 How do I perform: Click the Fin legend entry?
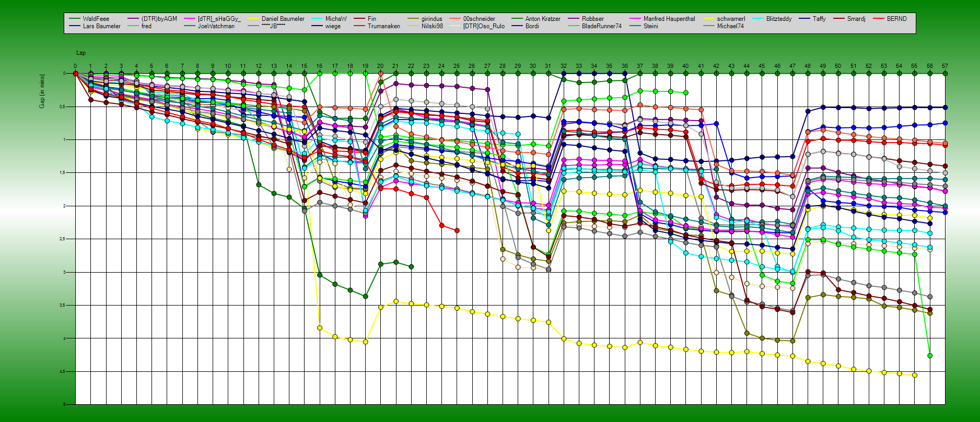tap(371, 19)
